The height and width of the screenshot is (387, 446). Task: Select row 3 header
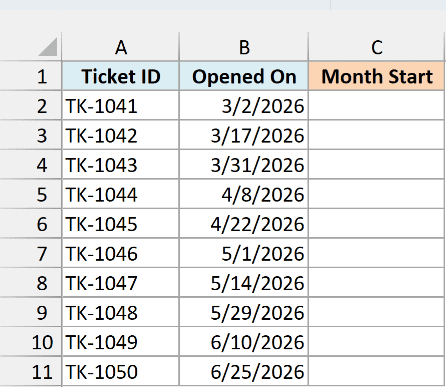tap(31, 135)
